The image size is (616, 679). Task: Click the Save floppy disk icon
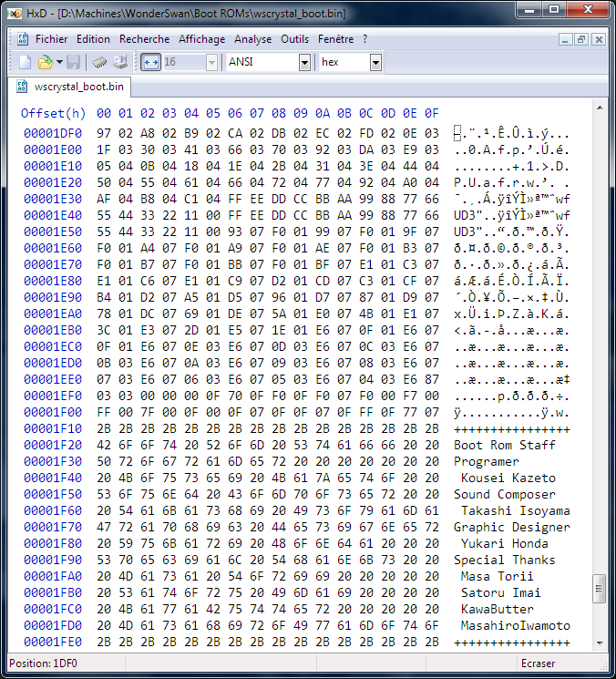coord(73,62)
